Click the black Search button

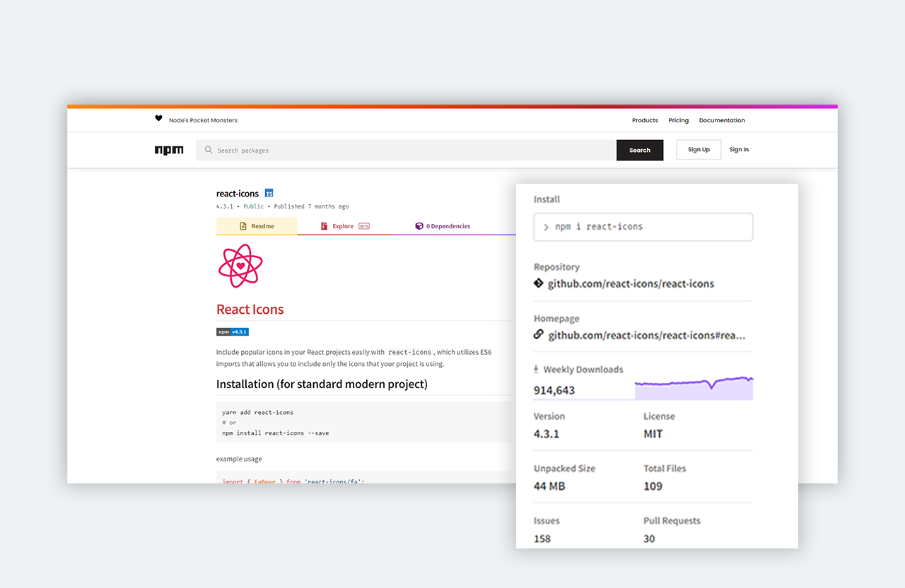(640, 150)
